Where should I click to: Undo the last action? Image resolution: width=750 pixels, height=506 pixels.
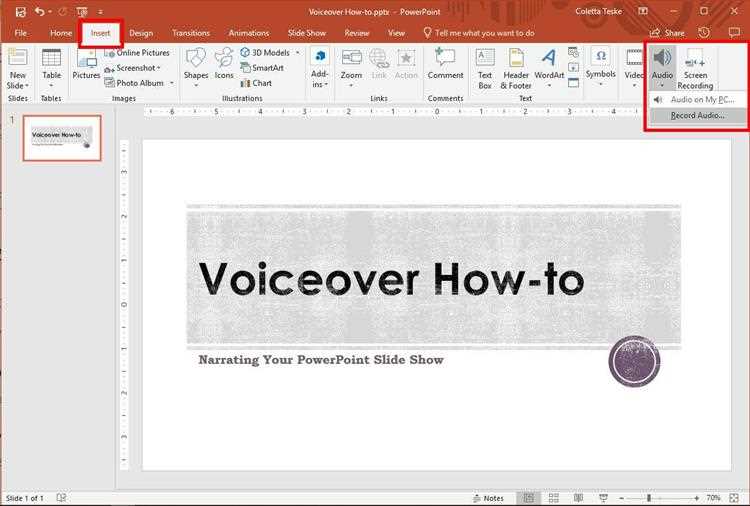pos(40,11)
